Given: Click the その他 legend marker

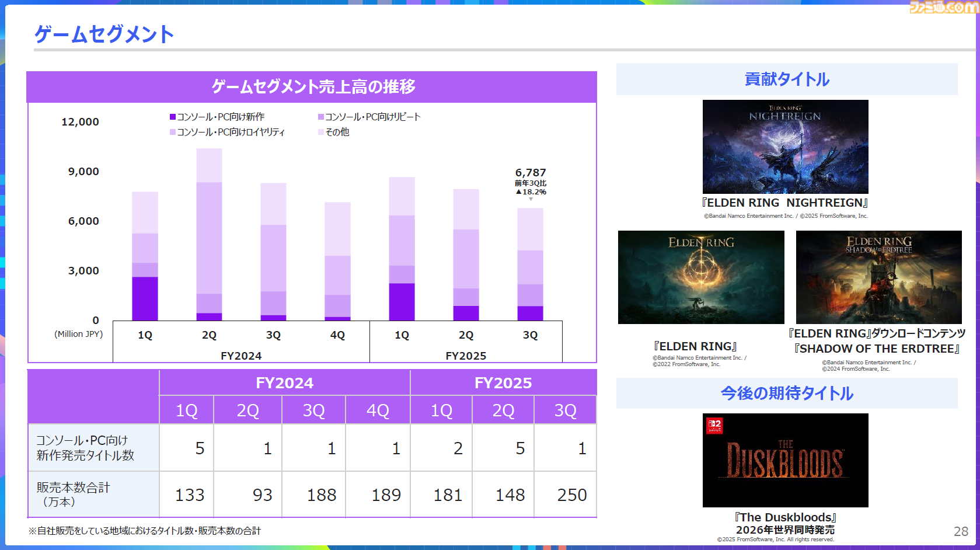Looking at the screenshot, I should 320,133.
